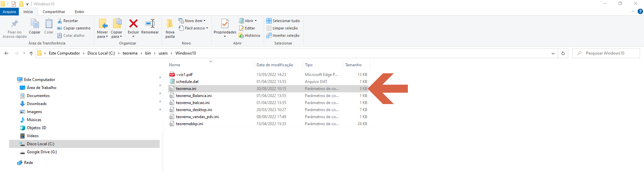Select the schedule.dat file icon

pos(172,82)
